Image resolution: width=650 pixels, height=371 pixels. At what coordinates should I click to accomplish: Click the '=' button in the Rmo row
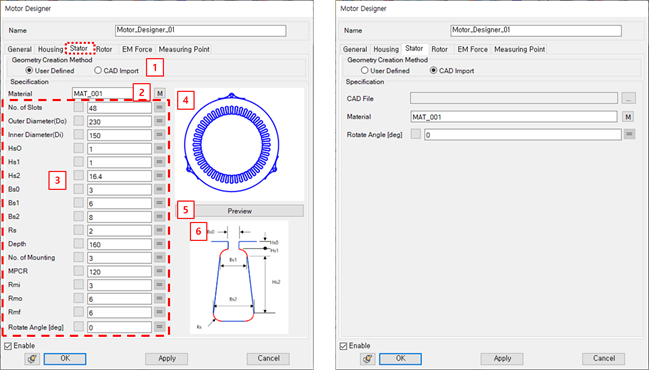pyautogui.click(x=160, y=298)
